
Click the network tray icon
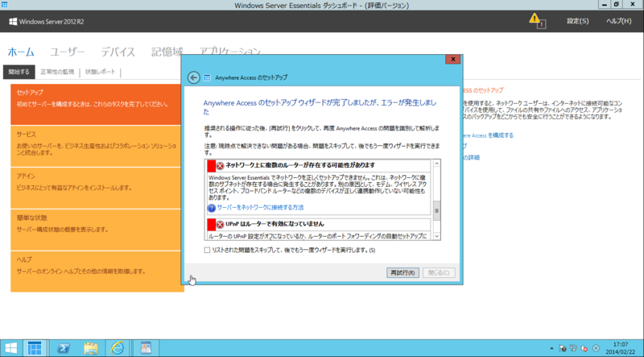tap(573, 348)
